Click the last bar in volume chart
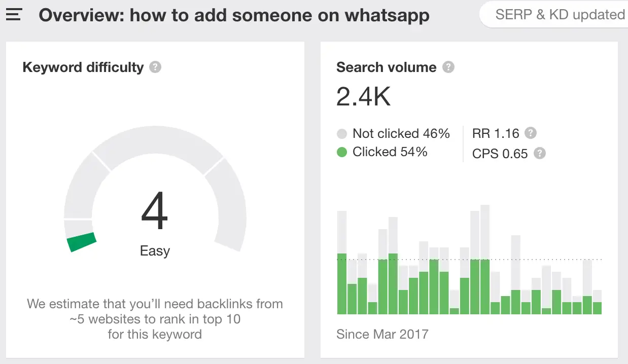This screenshot has height=364, width=628. tap(597, 303)
